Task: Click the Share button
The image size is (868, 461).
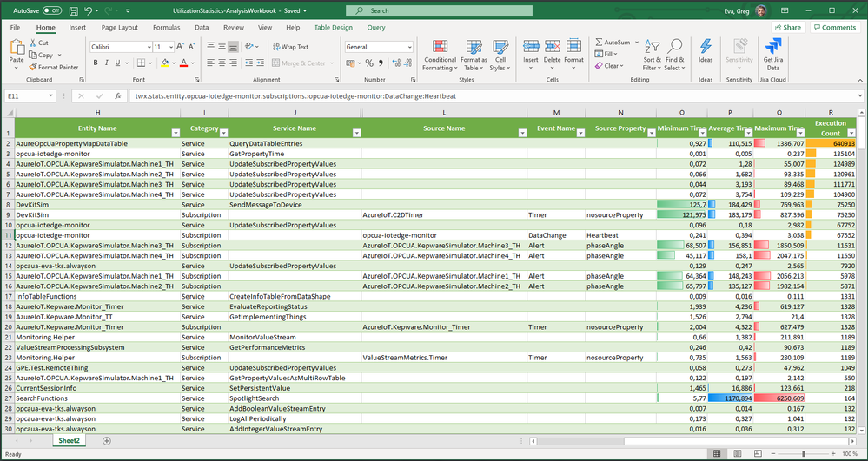Action: click(x=788, y=27)
